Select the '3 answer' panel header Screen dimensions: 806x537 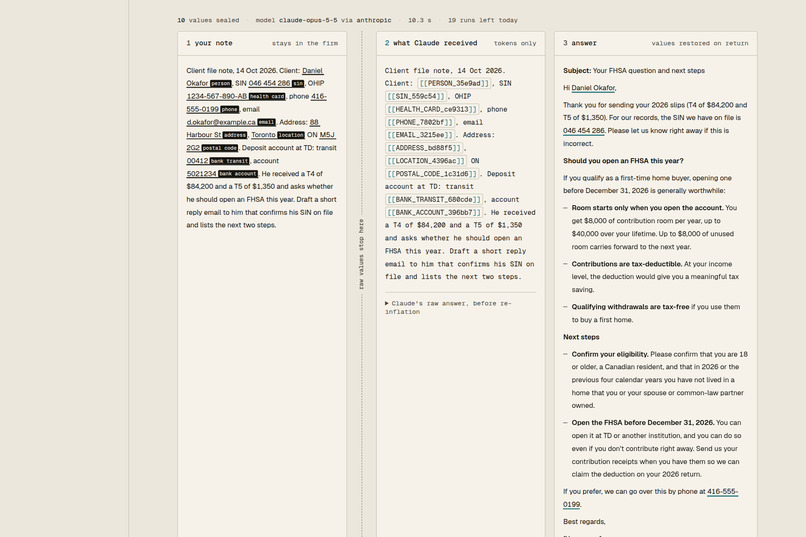coord(580,43)
